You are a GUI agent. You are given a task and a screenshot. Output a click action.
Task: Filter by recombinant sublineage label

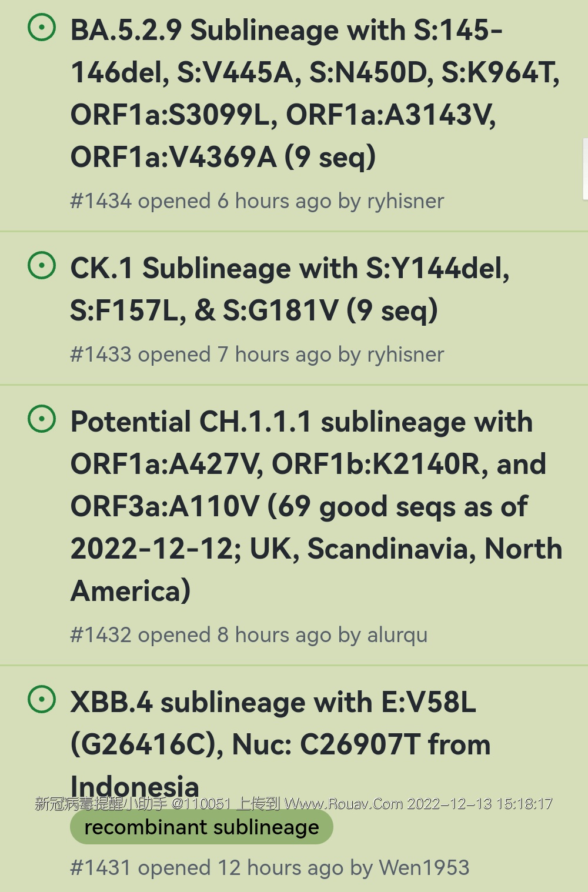201,827
